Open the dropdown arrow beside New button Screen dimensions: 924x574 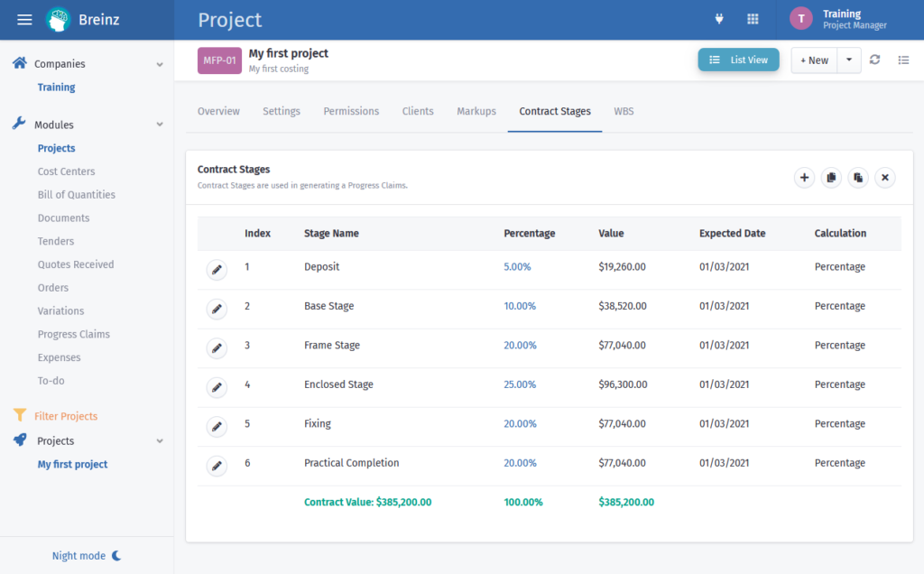click(x=849, y=60)
